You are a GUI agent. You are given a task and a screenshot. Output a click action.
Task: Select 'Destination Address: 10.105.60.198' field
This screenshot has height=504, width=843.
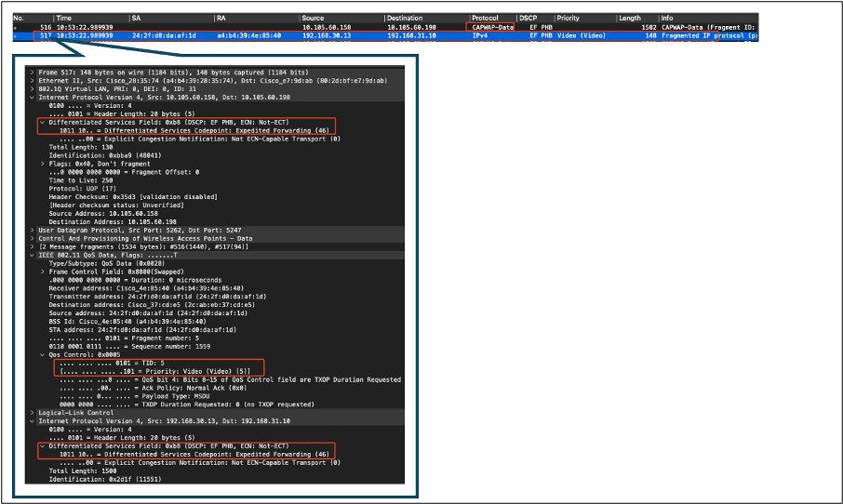coord(113,222)
